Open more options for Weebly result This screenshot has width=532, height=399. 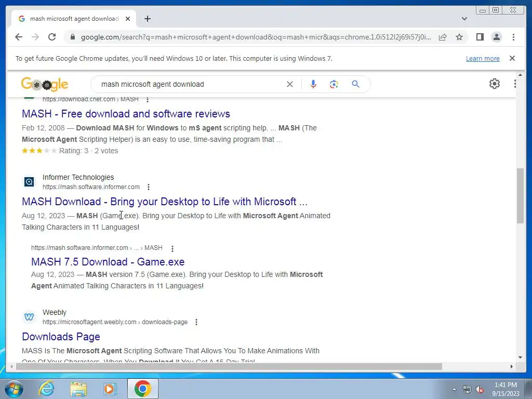196,322
